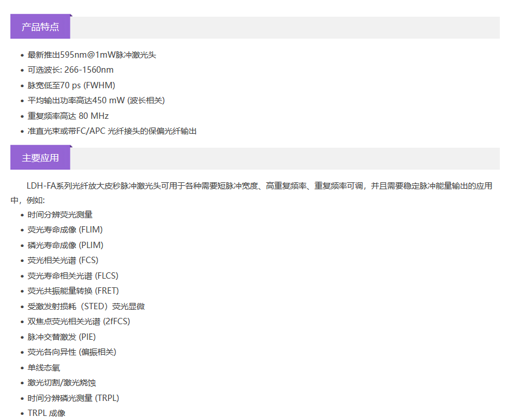Click the 主要应用 purple header tab
Screen dimensions: 509x420
[40, 158]
